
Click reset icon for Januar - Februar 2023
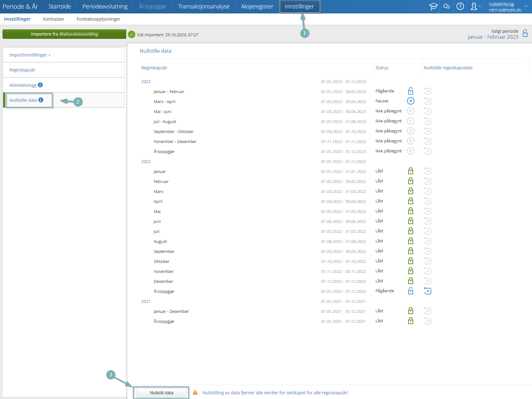pos(428,91)
